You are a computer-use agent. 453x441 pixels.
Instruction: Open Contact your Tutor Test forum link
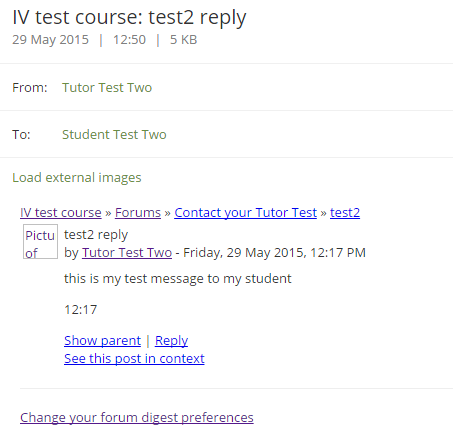pyautogui.click(x=245, y=213)
